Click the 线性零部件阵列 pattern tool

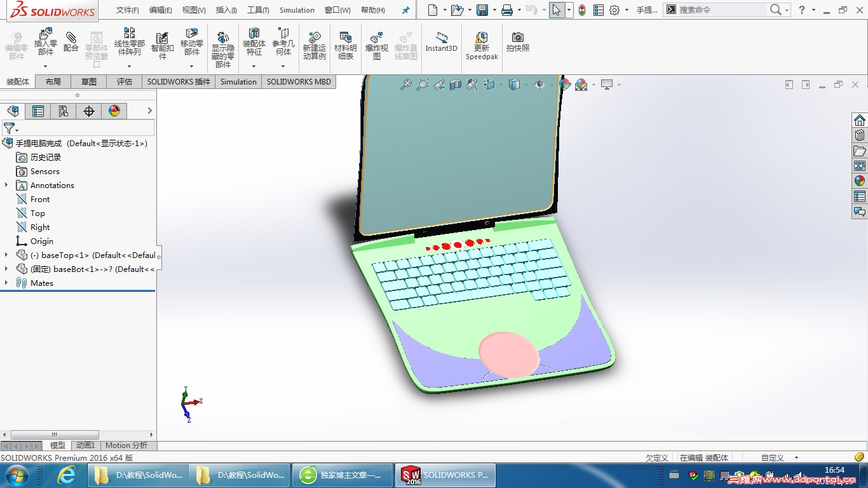point(129,42)
